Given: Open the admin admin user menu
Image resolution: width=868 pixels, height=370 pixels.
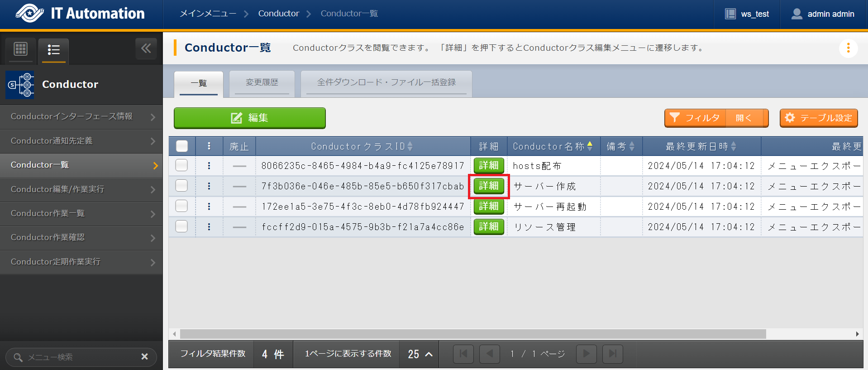Looking at the screenshot, I should [823, 14].
